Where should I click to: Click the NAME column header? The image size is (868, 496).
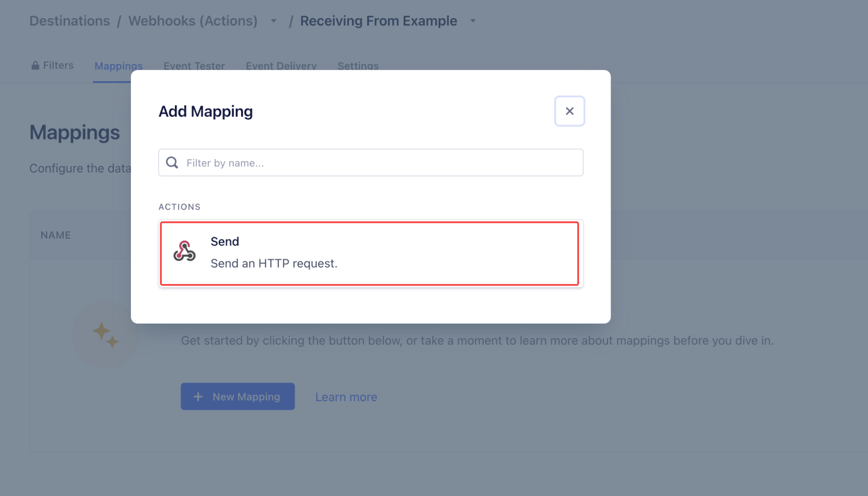click(56, 235)
